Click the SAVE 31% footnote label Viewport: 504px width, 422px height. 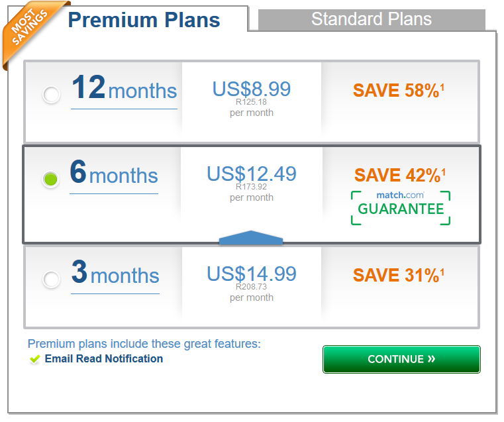pos(399,275)
